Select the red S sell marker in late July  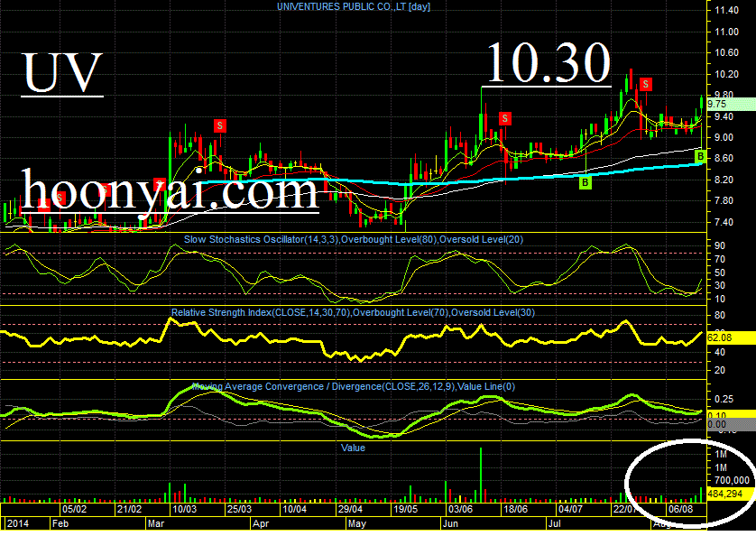pos(646,85)
